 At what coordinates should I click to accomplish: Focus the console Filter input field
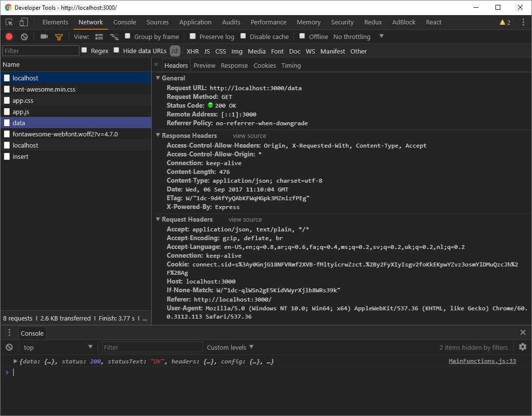point(152,347)
